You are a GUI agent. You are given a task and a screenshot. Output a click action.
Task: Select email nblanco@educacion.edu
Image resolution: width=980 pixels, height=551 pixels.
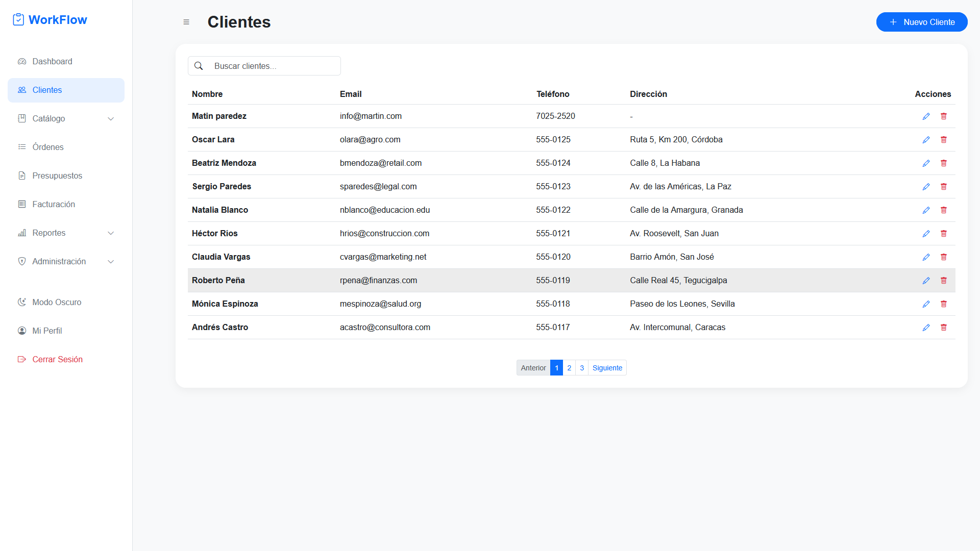(x=385, y=210)
